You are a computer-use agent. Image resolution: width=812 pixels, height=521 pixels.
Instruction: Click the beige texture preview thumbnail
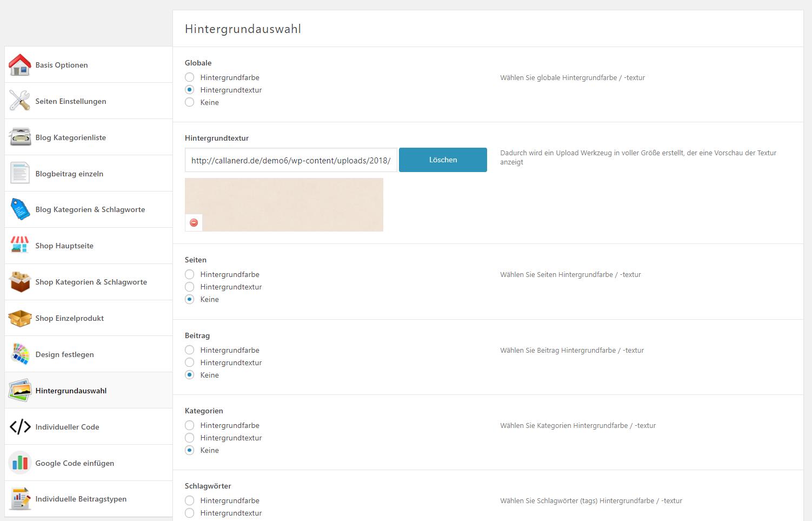(284, 205)
